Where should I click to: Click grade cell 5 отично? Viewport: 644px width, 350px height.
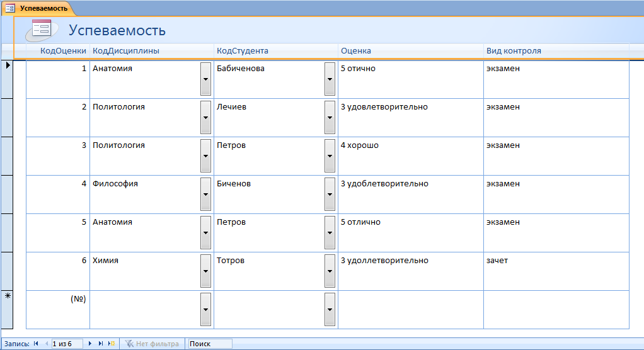(411, 79)
